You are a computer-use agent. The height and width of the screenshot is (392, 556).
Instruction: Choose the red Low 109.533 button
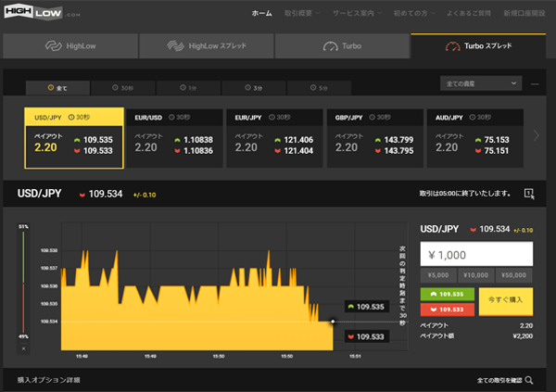point(448,310)
